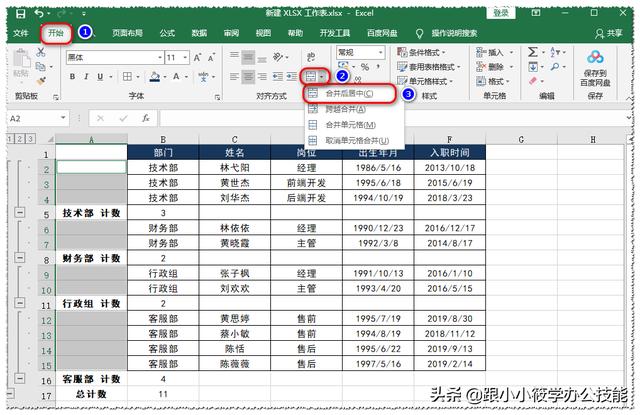Click the comma style icon

click(x=378, y=67)
